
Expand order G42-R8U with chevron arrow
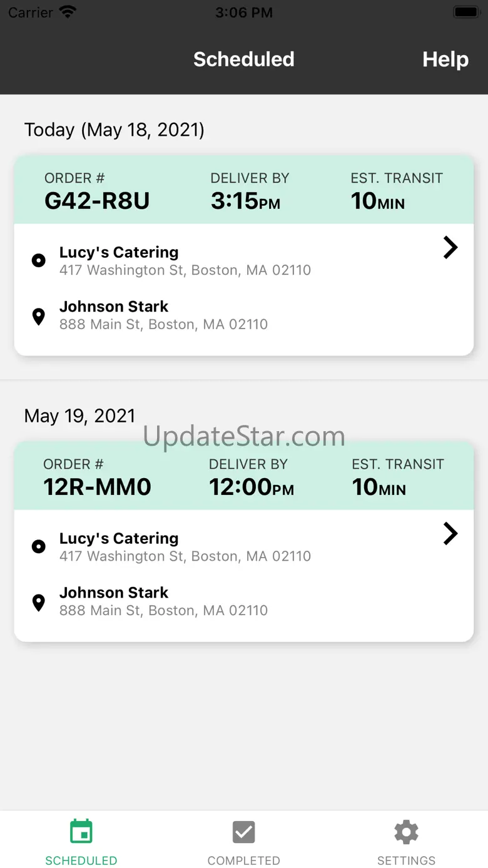pos(450,248)
